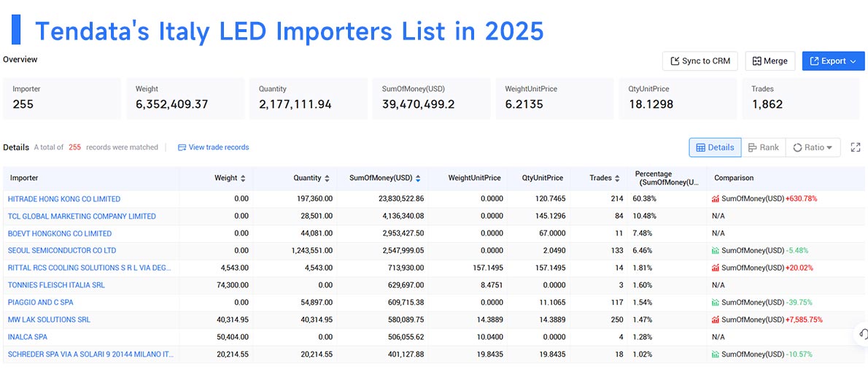868x372 pixels.
Task: Open PIAGGIO AND C SPA importer
Action: click(40, 302)
